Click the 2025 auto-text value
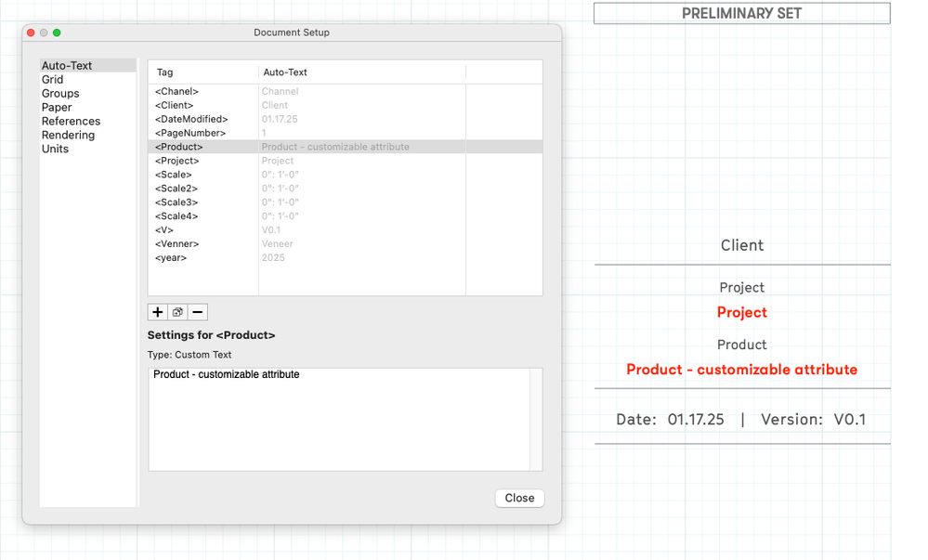This screenshot has height=560, width=928. (273, 257)
